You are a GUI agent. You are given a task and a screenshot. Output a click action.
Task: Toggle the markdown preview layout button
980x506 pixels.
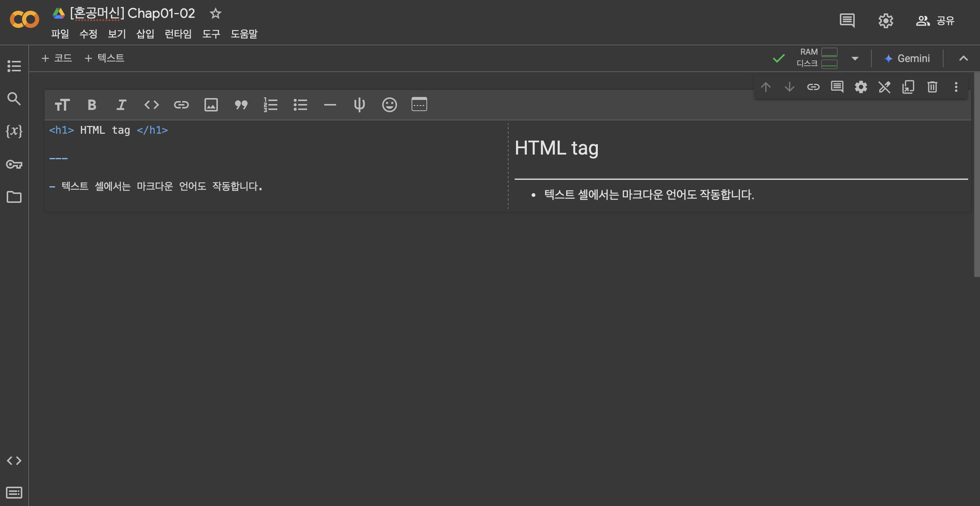tap(419, 104)
